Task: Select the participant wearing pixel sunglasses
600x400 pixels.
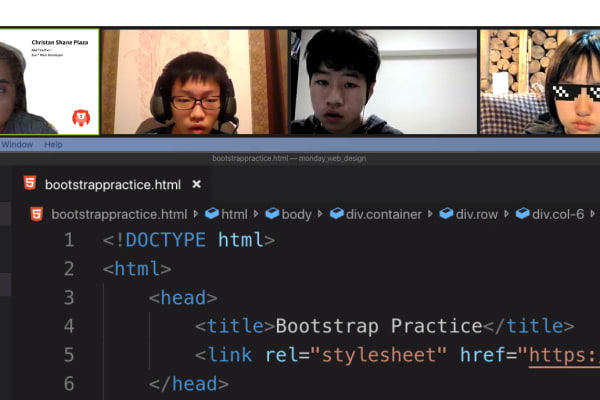Action: point(540,82)
